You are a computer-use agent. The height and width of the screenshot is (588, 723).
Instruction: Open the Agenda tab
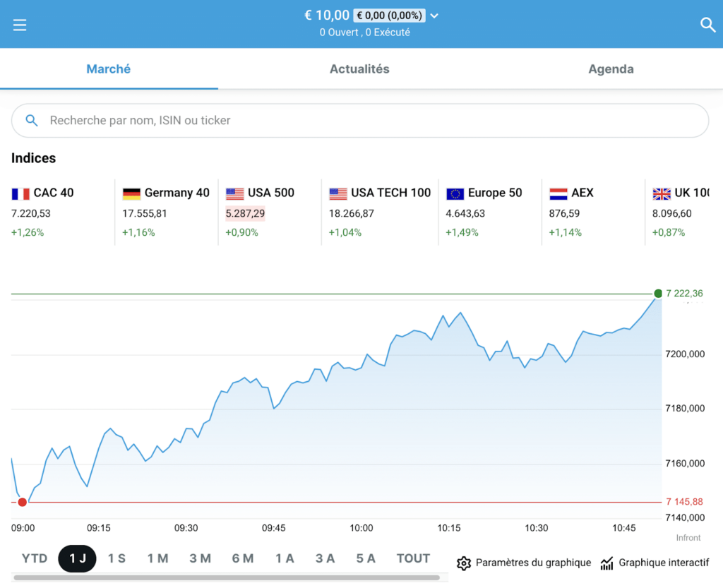point(611,69)
